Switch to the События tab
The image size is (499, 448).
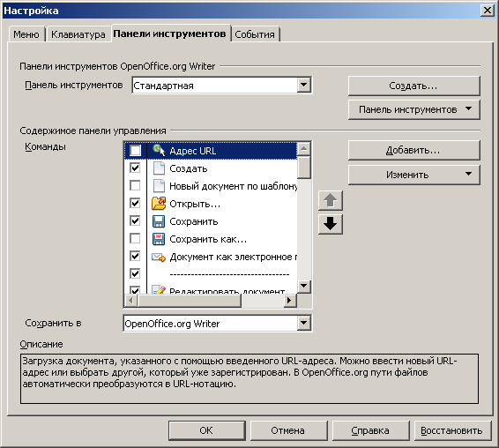(x=255, y=34)
